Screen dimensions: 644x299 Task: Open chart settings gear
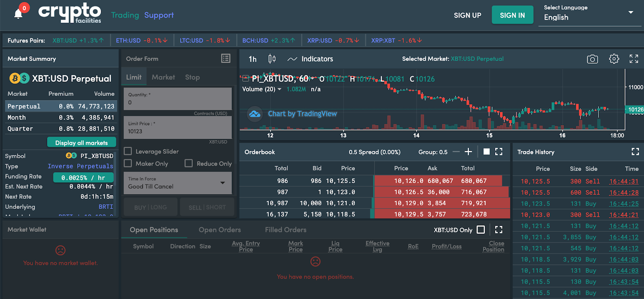click(614, 59)
